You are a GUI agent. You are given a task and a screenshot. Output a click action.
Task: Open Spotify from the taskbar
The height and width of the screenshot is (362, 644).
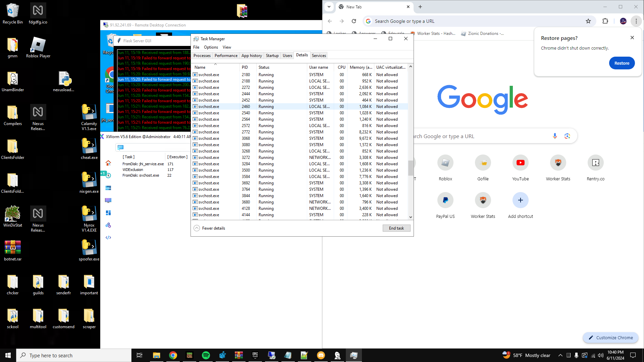[x=206, y=355]
